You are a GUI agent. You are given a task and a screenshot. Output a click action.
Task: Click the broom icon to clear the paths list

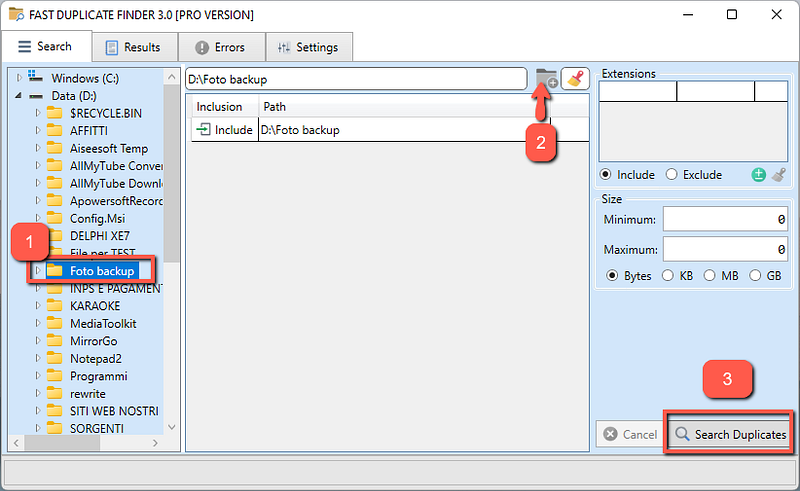tap(575, 79)
